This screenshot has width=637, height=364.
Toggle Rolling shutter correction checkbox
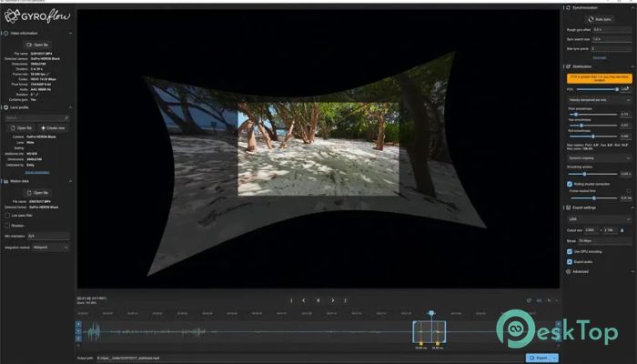(x=570, y=184)
